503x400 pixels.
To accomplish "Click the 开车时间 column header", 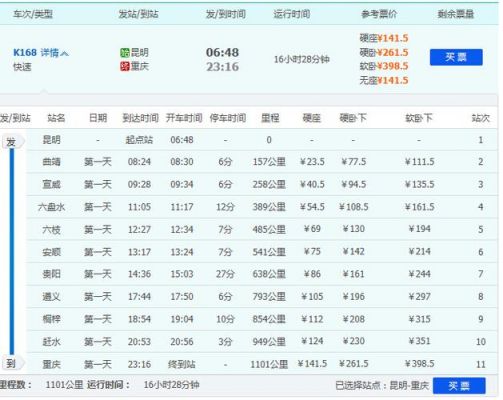I will tap(184, 118).
